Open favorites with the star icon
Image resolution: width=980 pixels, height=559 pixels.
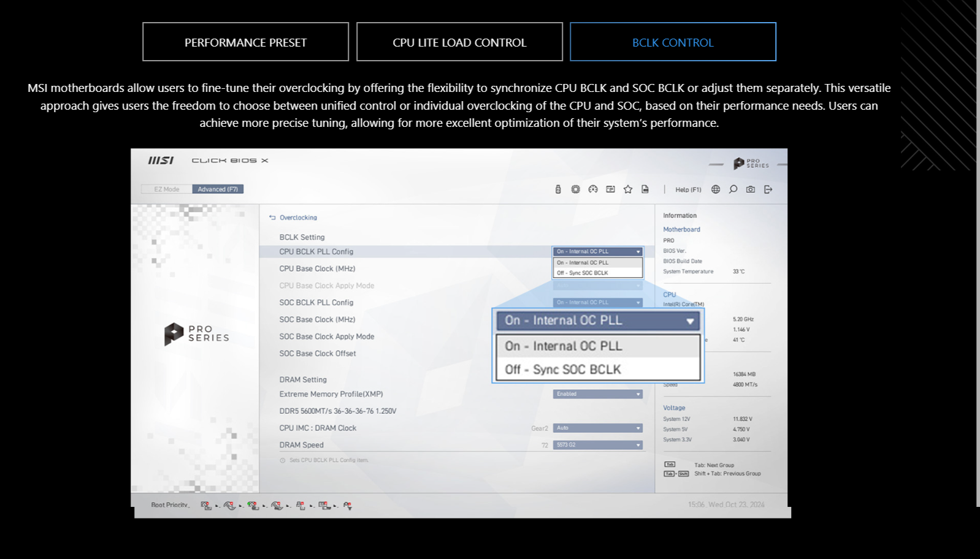(628, 189)
